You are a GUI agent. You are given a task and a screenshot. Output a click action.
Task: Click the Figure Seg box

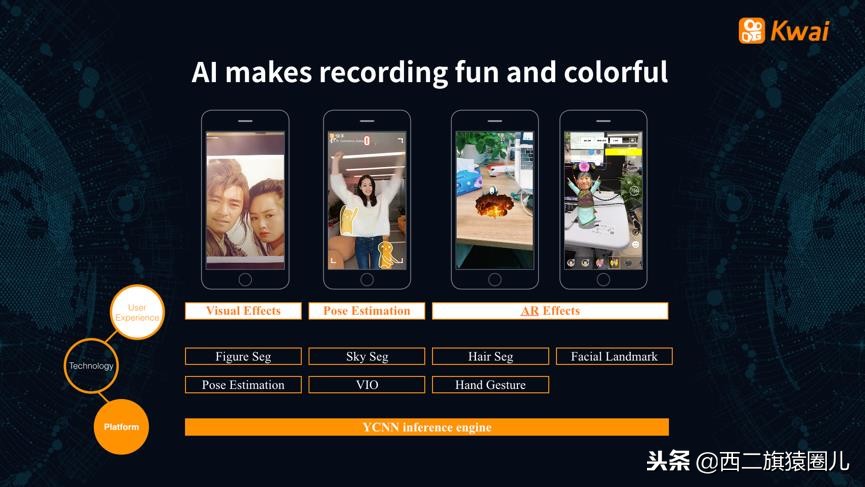tap(243, 356)
